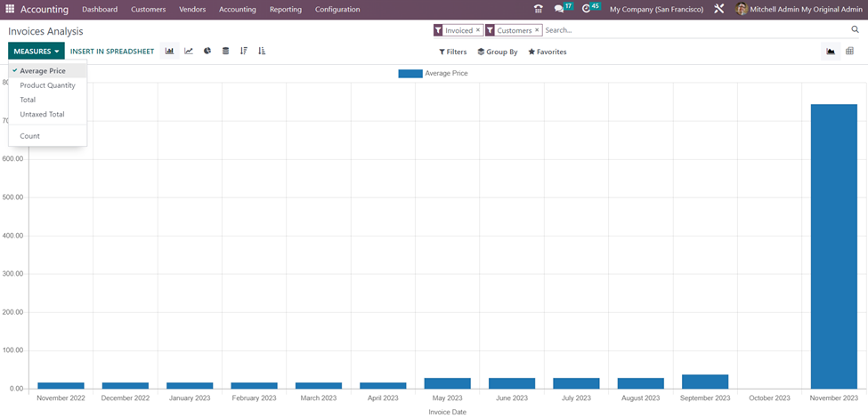Click the Average Price legend swatch
868x418 pixels.
click(x=410, y=74)
